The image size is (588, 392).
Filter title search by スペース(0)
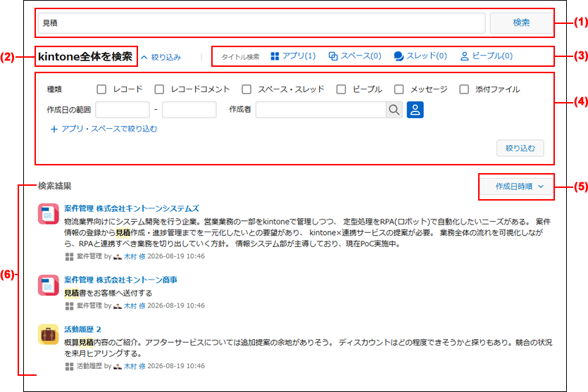(x=355, y=56)
